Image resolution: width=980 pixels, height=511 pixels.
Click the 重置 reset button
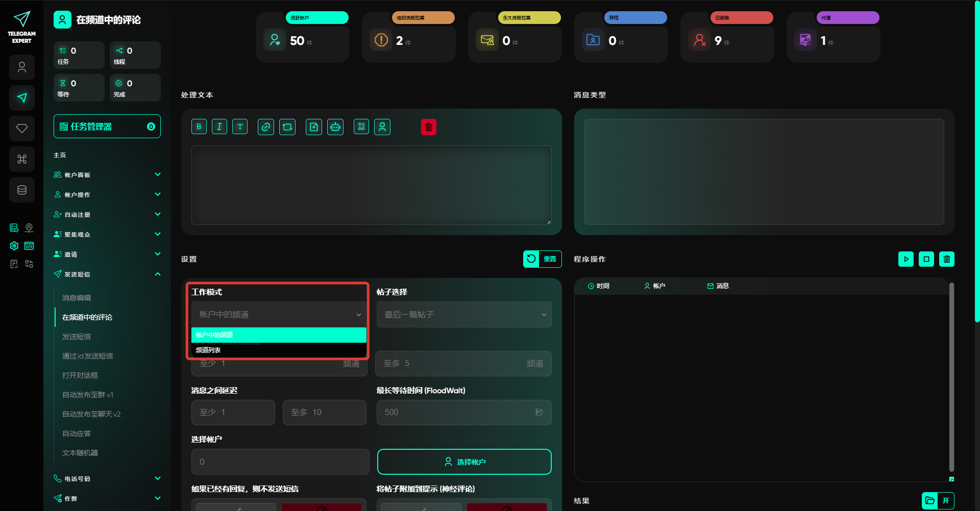tap(542, 259)
